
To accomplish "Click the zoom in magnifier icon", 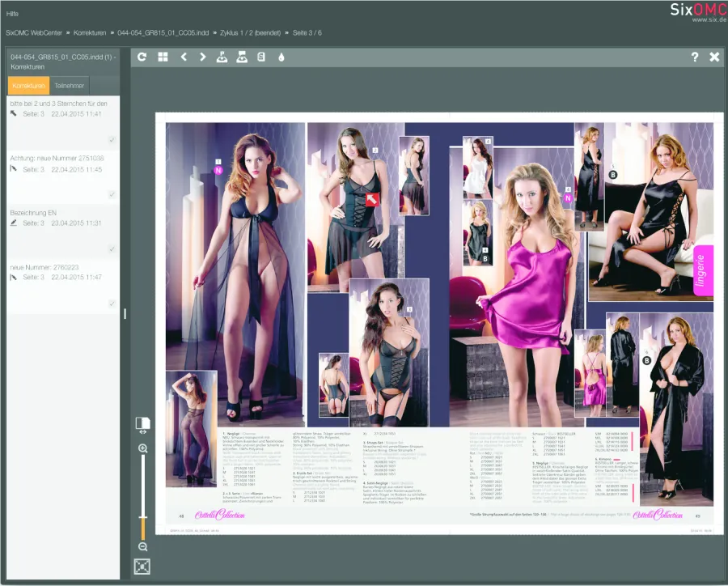I will point(143,448).
